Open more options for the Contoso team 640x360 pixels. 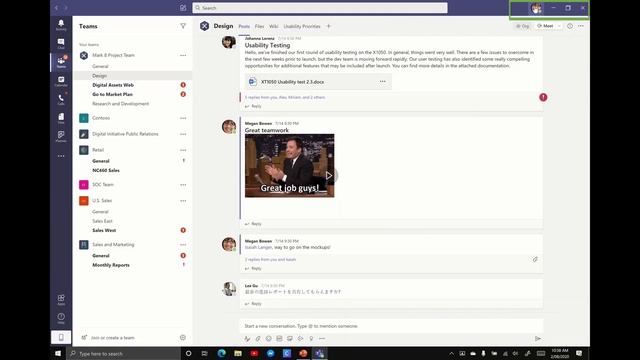click(x=183, y=118)
